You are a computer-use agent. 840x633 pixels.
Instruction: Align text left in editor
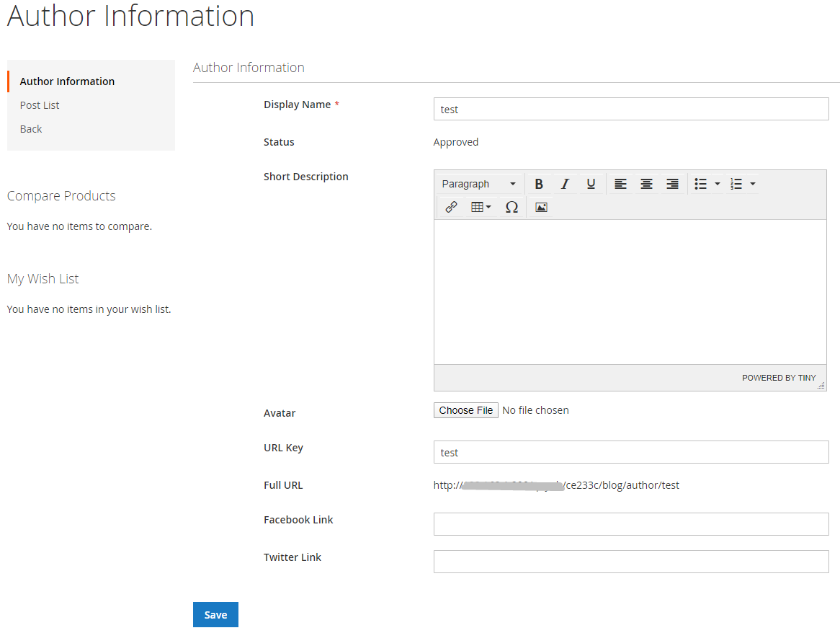pos(620,184)
